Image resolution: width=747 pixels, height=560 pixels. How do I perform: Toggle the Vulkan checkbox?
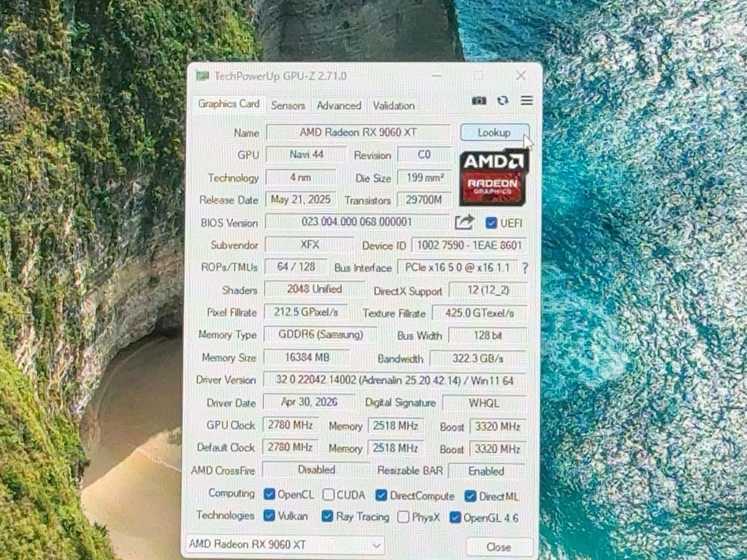(x=269, y=516)
